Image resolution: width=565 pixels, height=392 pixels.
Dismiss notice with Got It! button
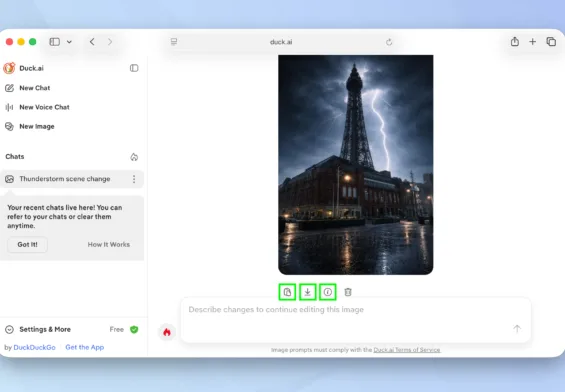point(27,245)
